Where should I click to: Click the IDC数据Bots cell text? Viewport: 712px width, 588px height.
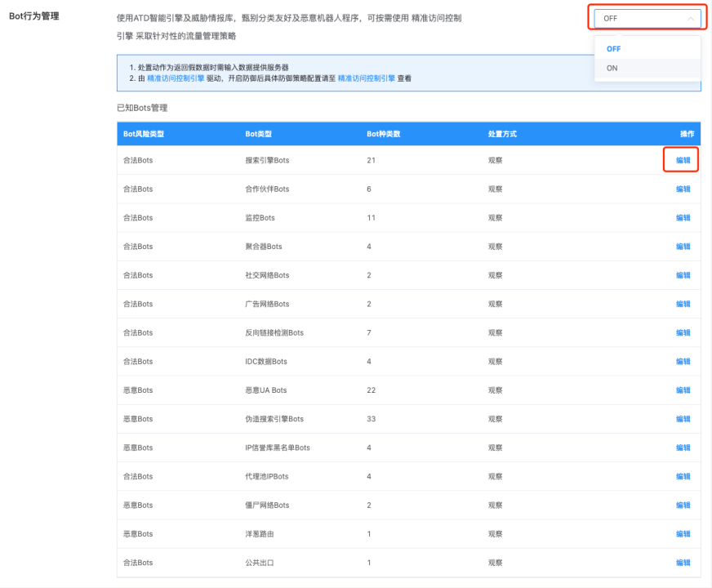pyautogui.click(x=266, y=362)
